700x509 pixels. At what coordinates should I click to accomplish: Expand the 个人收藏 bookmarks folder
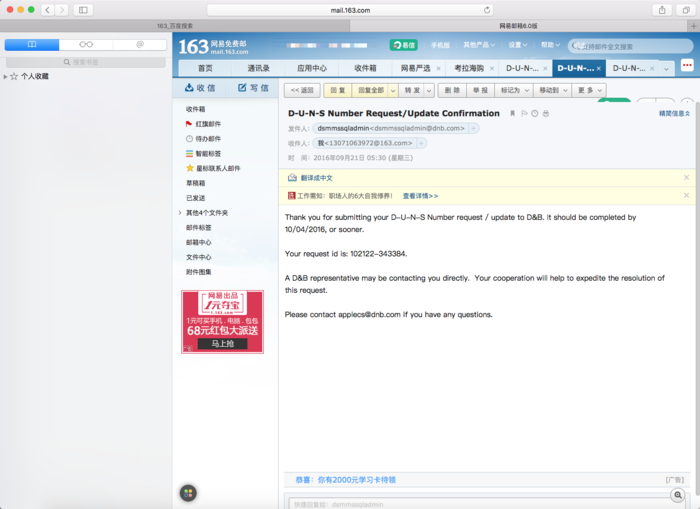click(x=5, y=77)
